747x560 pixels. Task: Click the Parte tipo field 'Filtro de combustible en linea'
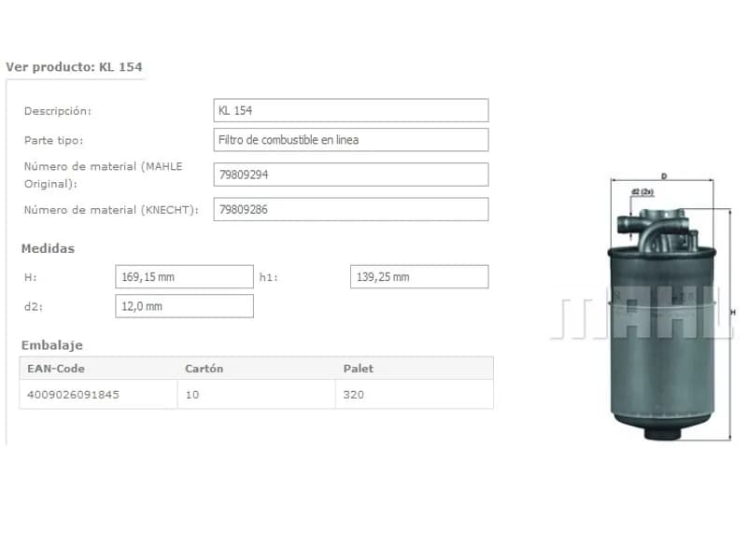pyautogui.click(x=351, y=140)
